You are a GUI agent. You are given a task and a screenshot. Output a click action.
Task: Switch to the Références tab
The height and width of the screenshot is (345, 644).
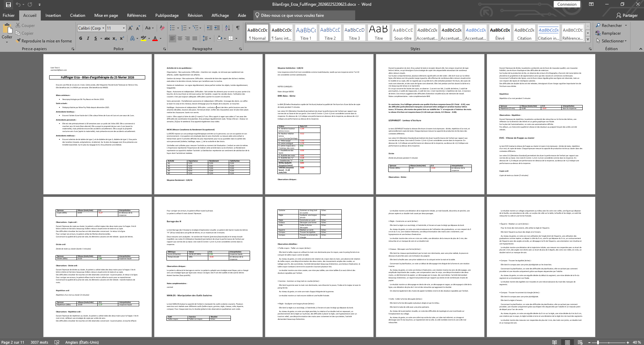[136, 15]
